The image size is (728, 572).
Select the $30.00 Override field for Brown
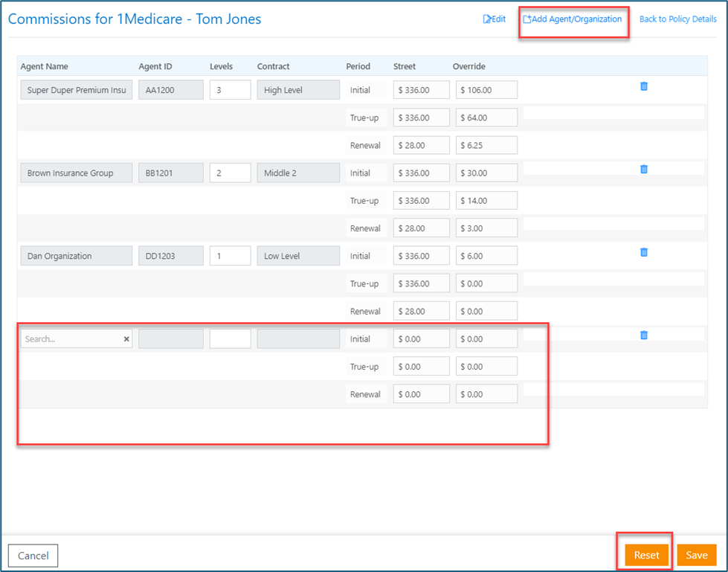pyautogui.click(x=486, y=173)
